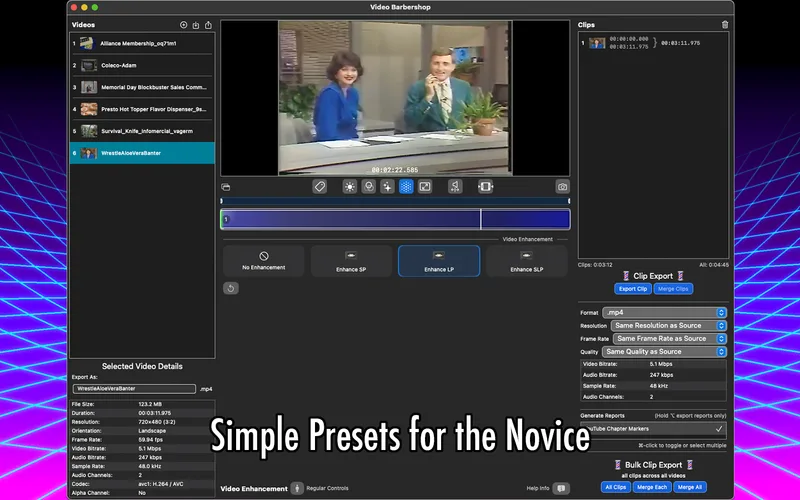Click the Export As filename field

(134, 389)
